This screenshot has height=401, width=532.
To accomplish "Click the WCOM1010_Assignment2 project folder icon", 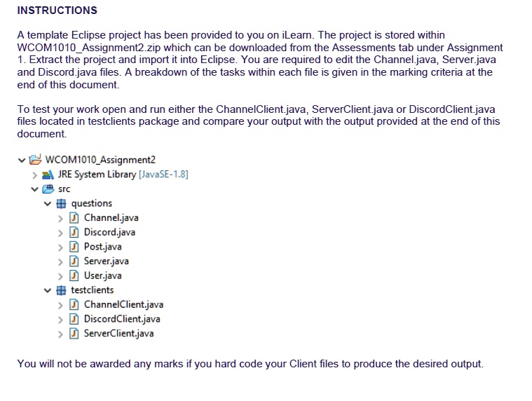I will coord(35,159).
